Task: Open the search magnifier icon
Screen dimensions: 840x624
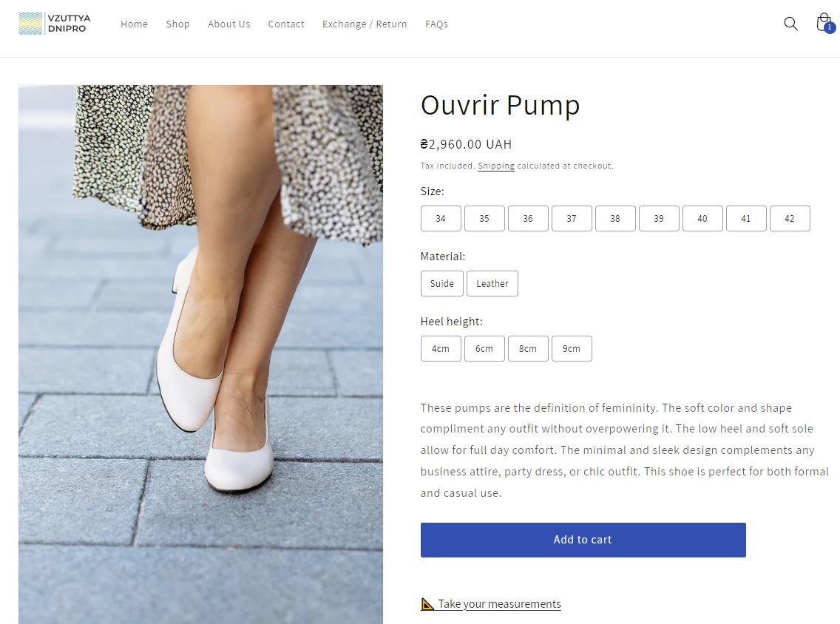Action: 790,24
